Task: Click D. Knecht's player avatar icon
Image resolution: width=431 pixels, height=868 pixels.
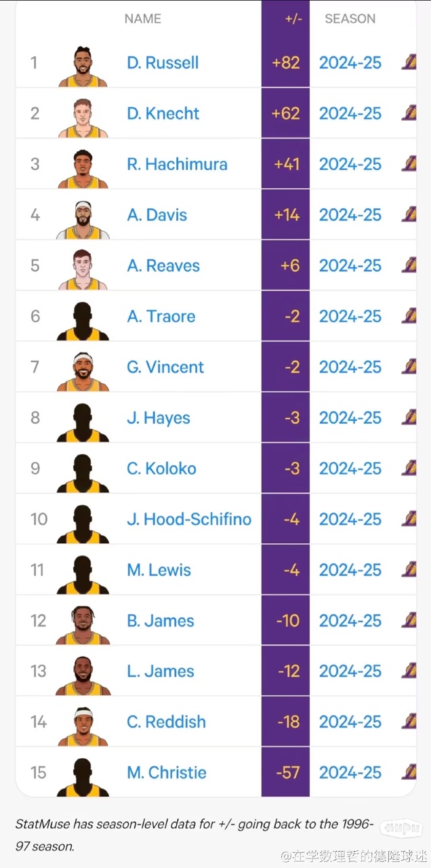Action: 83,117
